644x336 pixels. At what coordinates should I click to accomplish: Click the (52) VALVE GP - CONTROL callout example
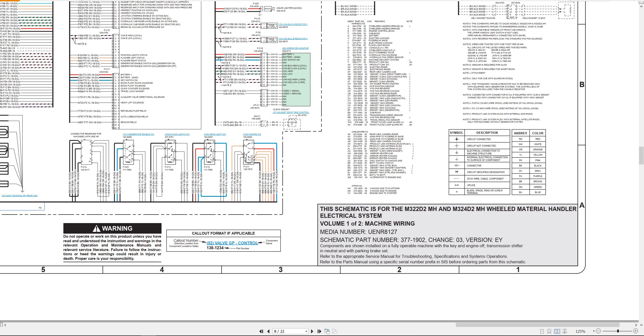coord(232,243)
